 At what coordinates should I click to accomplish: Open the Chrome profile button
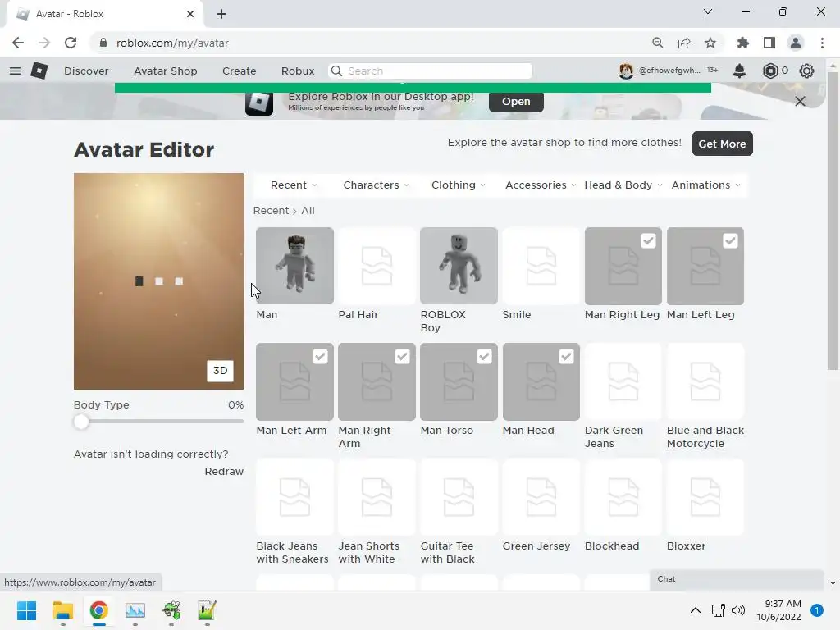(x=796, y=43)
